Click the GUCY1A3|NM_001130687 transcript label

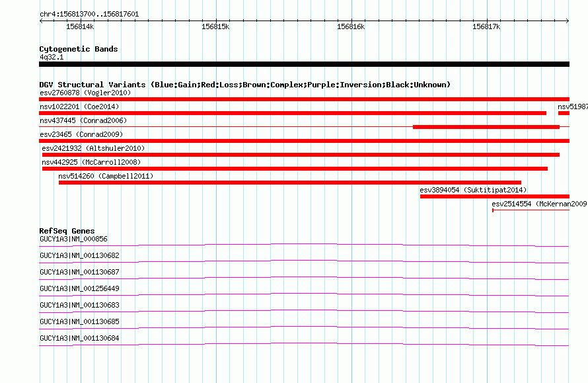coord(79,272)
